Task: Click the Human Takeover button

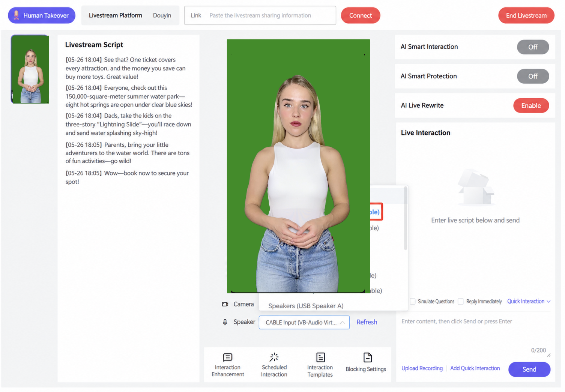Action: [42, 15]
